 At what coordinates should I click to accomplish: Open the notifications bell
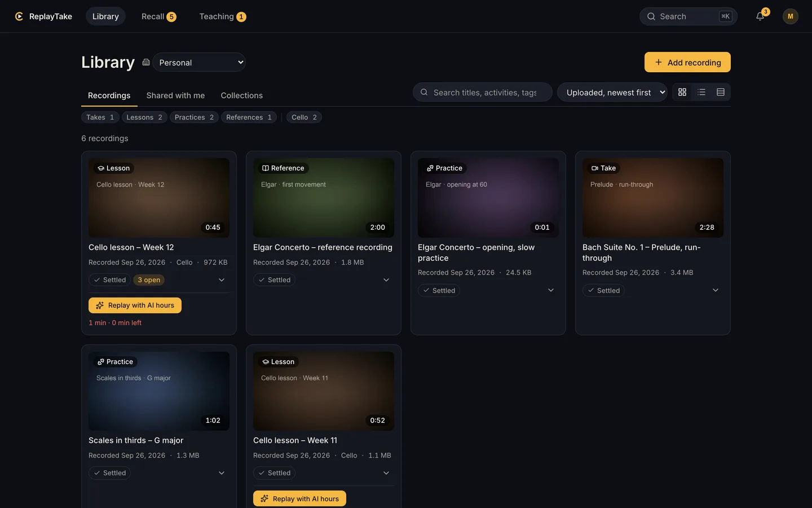(x=760, y=16)
